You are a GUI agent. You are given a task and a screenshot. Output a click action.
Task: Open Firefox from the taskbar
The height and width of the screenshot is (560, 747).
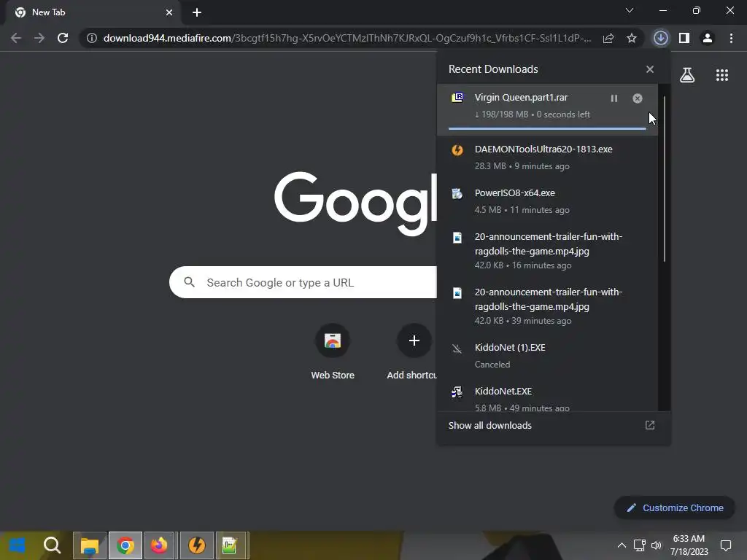point(160,545)
